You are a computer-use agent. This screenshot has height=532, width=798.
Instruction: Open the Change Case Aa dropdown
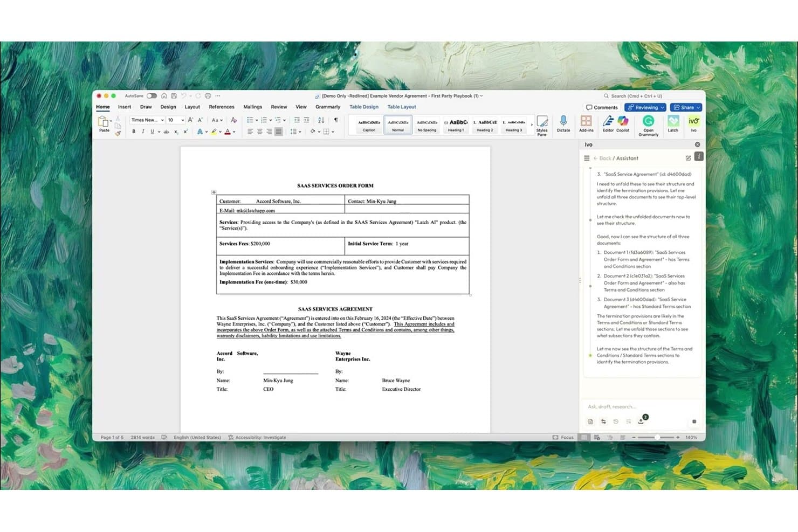217,120
